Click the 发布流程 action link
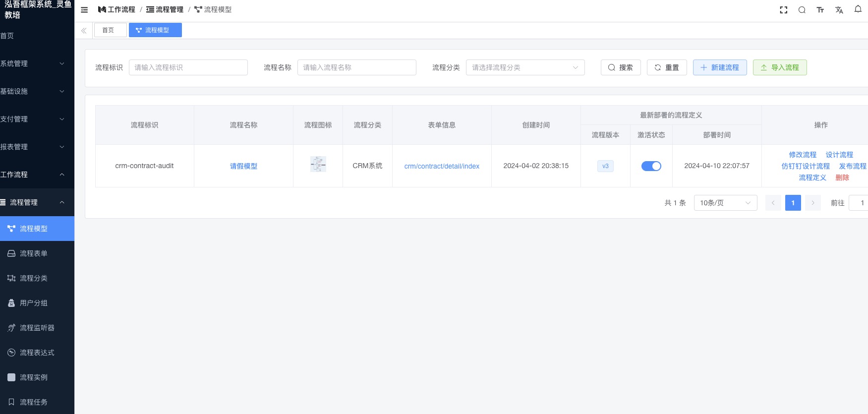This screenshot has width=868, height=414. click(853, 166)
